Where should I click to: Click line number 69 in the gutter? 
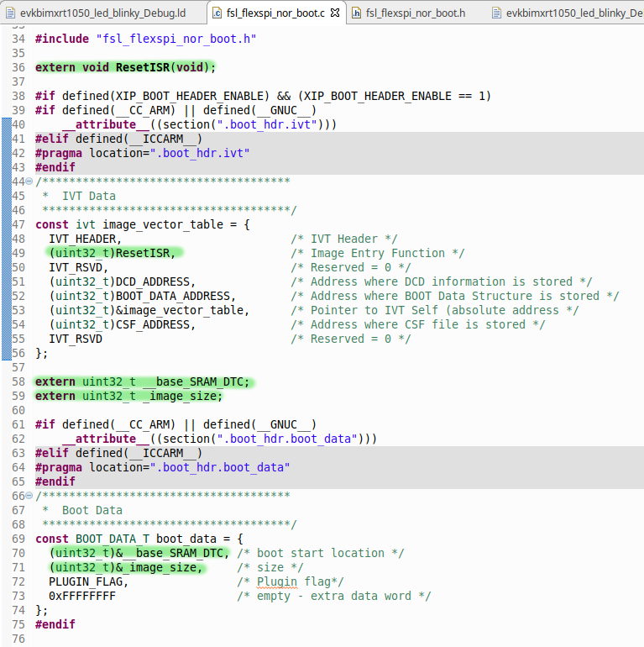click(18, 539)
